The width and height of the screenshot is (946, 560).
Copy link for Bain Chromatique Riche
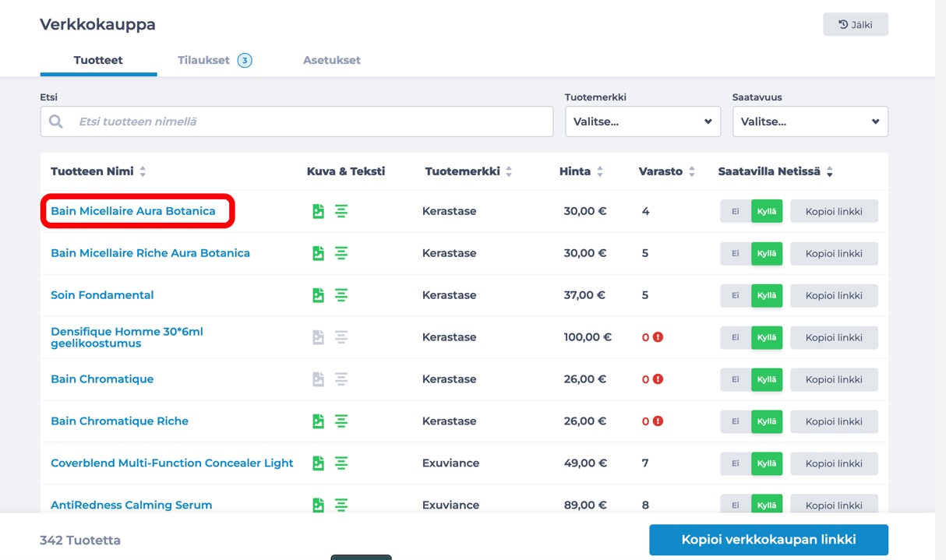(834, 421)
